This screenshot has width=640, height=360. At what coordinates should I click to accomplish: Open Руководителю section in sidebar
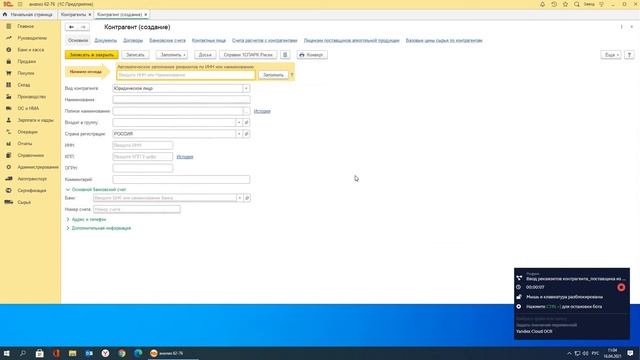point(32,38)
